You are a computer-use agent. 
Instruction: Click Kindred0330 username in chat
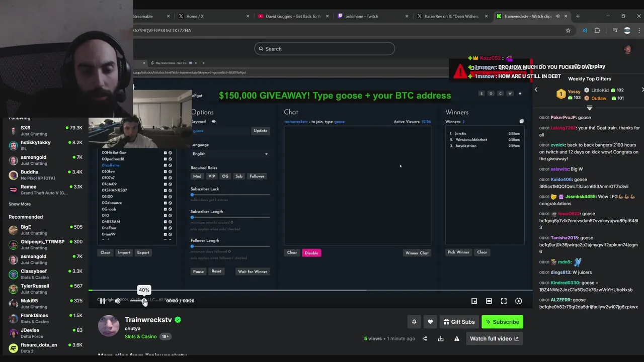coord(565,283)
